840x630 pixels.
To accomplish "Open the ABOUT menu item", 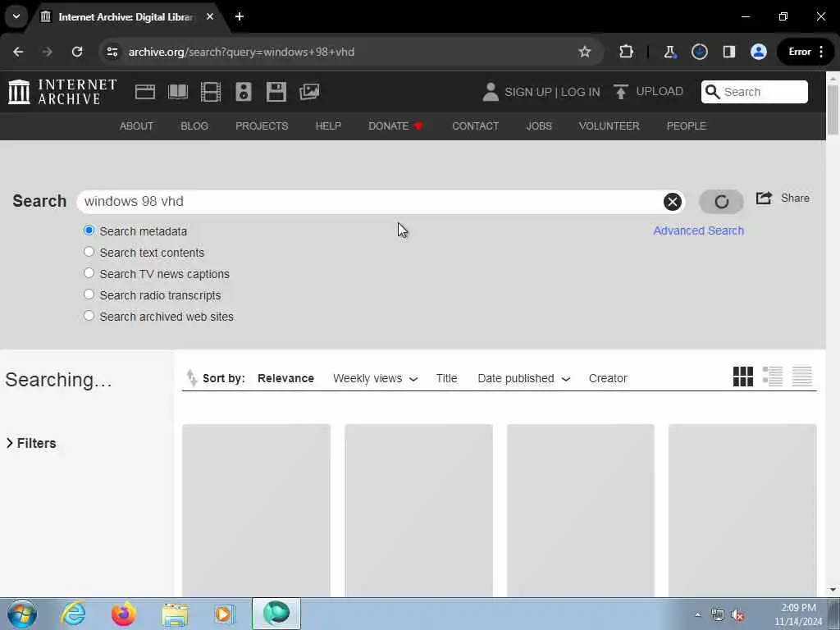I will click(137, 126).
